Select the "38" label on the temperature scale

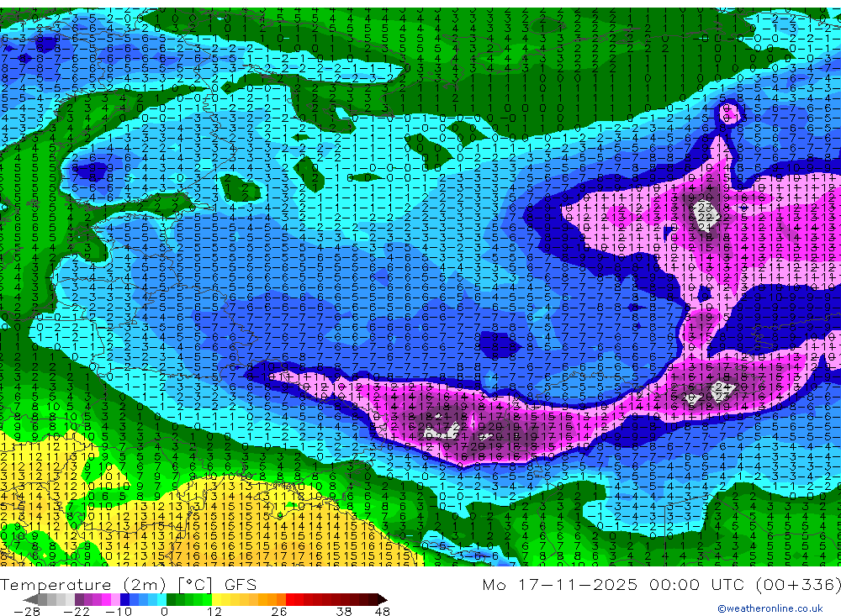point(344,611)
